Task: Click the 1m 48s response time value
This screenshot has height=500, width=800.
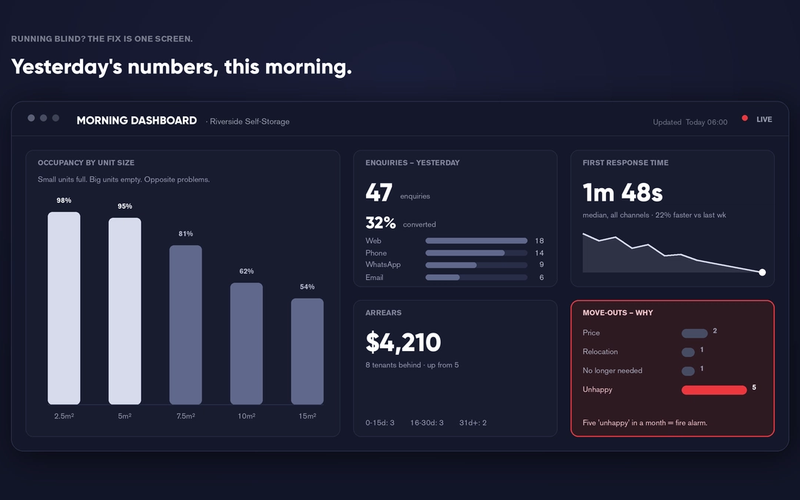Action: pyautogui.click(x=622, y=193)
